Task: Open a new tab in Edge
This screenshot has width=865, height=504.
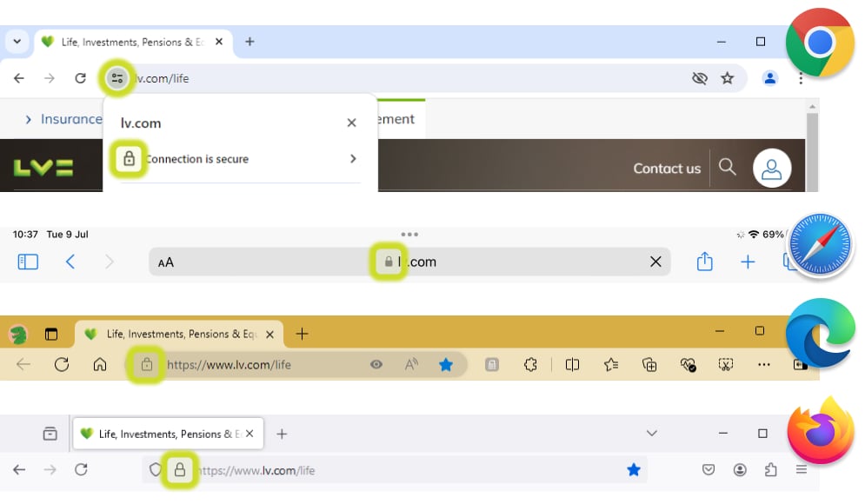Action: coord(302,334)
